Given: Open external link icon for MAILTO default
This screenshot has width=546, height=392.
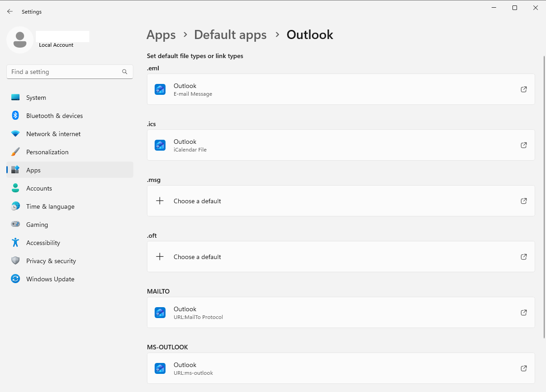Looking at the screenshot, I should tap(524, 313).
